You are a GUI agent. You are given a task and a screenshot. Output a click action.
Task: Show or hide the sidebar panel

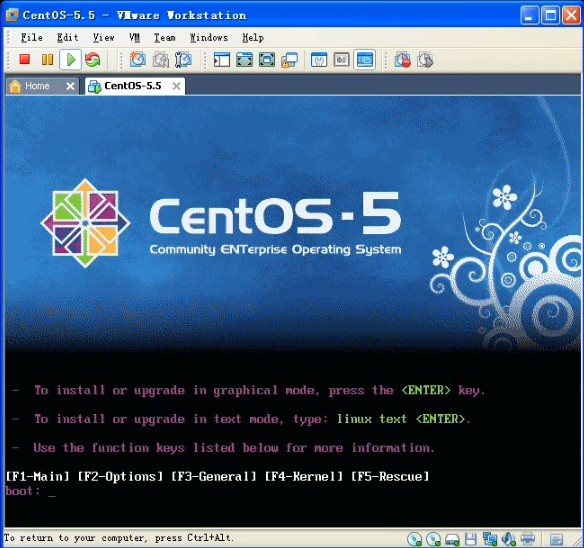222,60
